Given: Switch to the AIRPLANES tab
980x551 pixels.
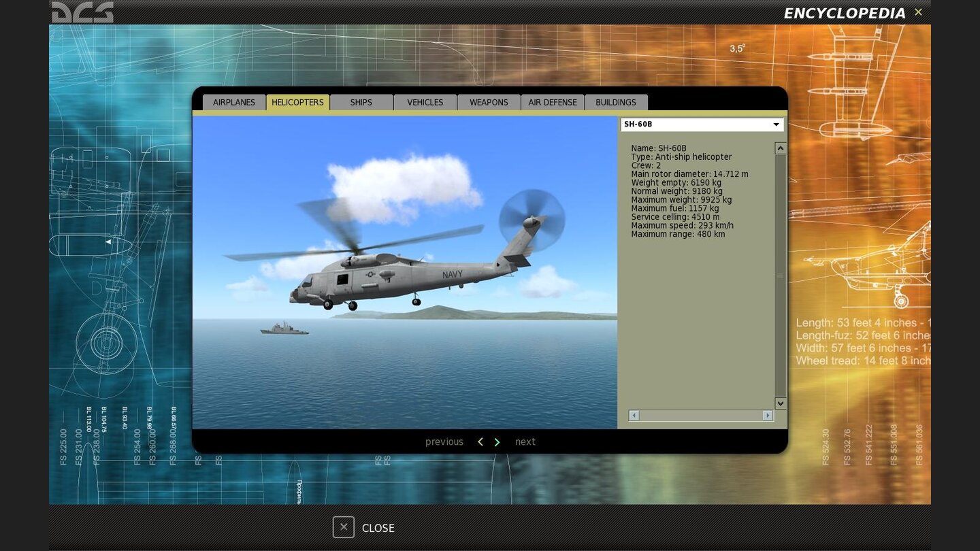Looking at the screenshot, I should (x=234, y=102).
